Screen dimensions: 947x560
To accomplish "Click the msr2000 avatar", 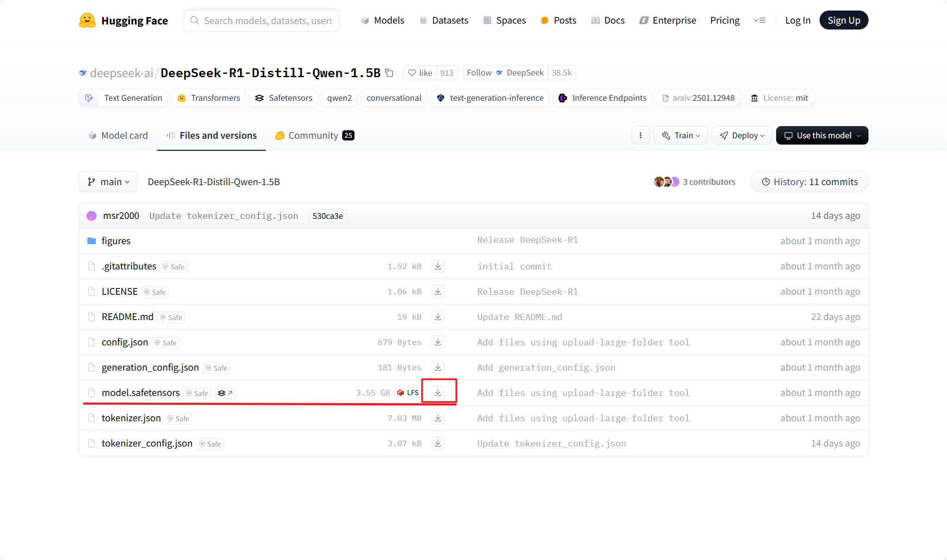I will (92, 216).
